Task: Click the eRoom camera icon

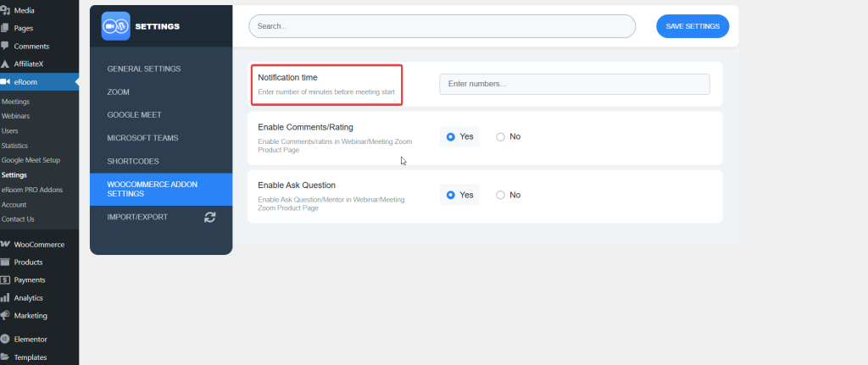Action: pyautogui.click(x=5, y=82)
